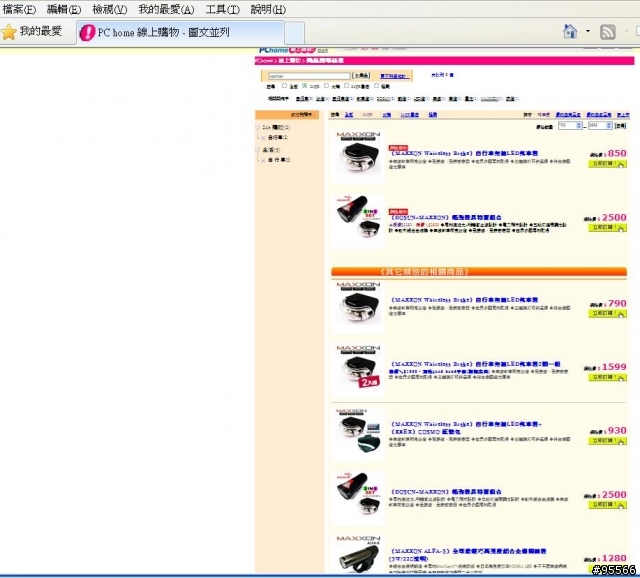Select the PC home 線上購物 browser tab
The height and width of the screenshot is (578, 640).
coord(180,32)
